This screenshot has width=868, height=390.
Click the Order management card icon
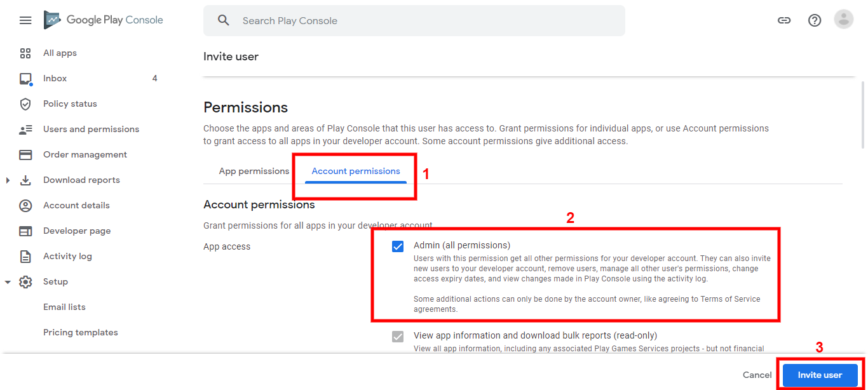[25, 155]
